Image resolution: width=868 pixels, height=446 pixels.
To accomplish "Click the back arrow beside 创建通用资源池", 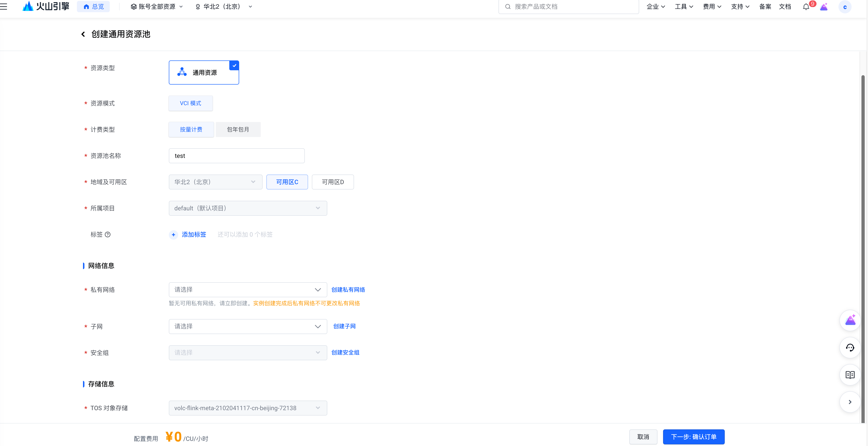I will click(83, 34).
